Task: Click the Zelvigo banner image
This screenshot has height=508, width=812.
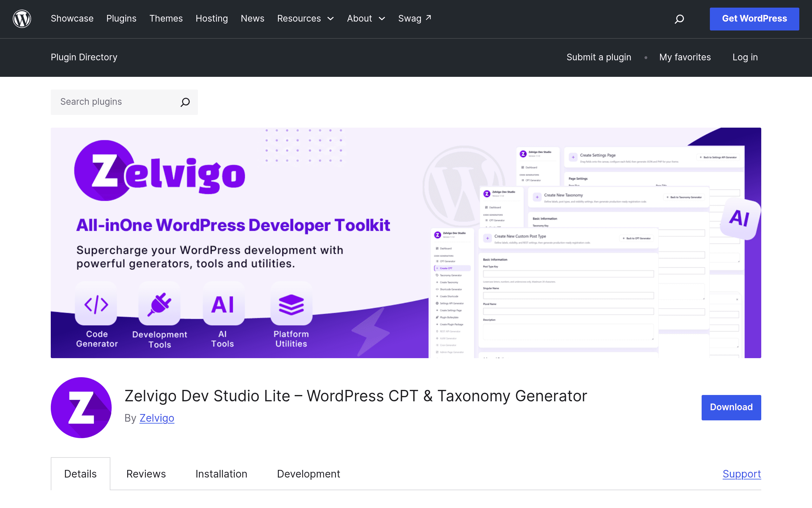Action: point(406,243)
